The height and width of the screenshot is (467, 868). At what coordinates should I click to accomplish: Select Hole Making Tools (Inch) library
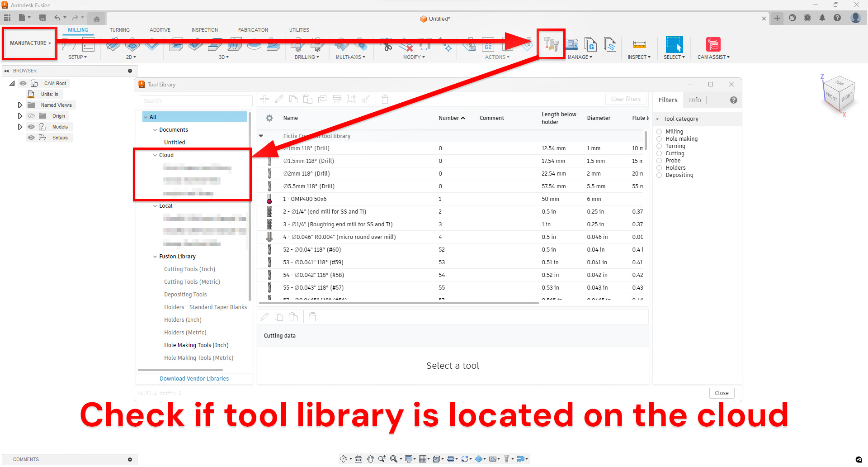pos(196,345)
